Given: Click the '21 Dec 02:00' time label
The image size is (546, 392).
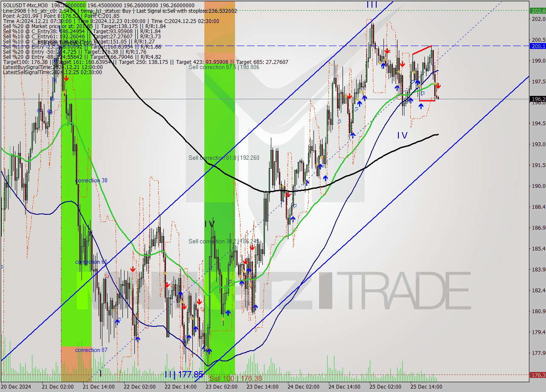Looking at the screenshot, I should (58, 387).
